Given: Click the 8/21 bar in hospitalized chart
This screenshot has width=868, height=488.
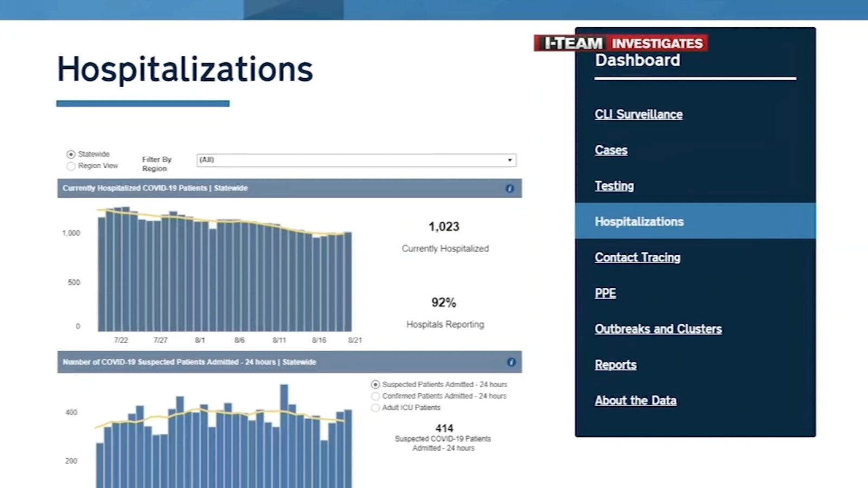Looking at the screenshot, I should [348, 282].
